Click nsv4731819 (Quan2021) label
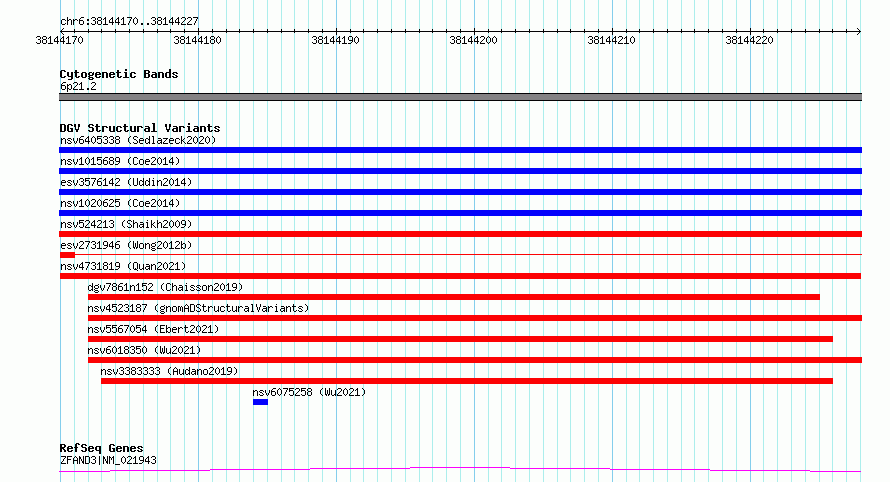This screenshot has height=482, width=890. click(x=123, y=266)
